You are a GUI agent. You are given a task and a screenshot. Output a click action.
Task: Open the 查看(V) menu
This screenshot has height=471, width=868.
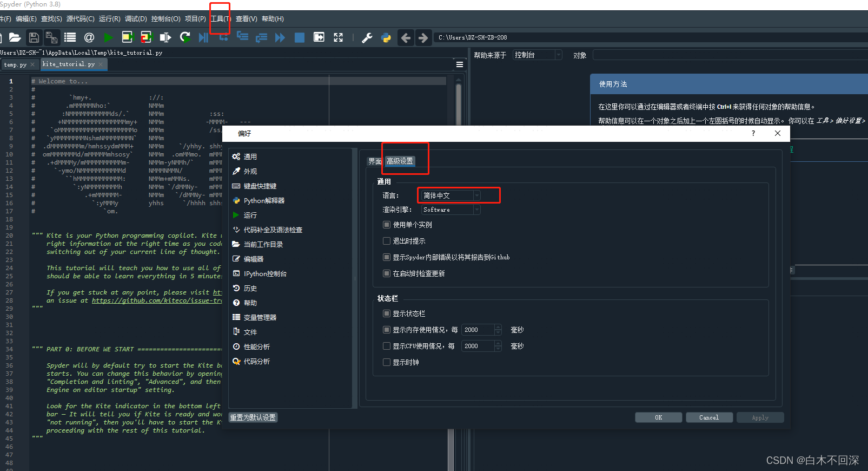(x=247, y=18)
